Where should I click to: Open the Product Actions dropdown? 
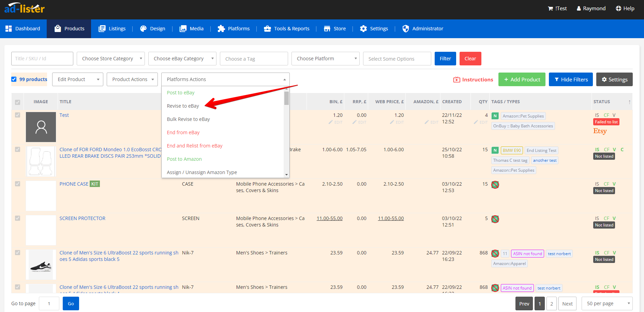click(x=132, y=79)
